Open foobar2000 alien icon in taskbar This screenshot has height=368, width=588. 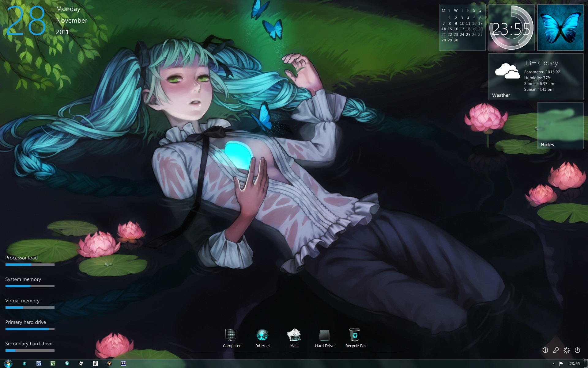click(81, 363)
